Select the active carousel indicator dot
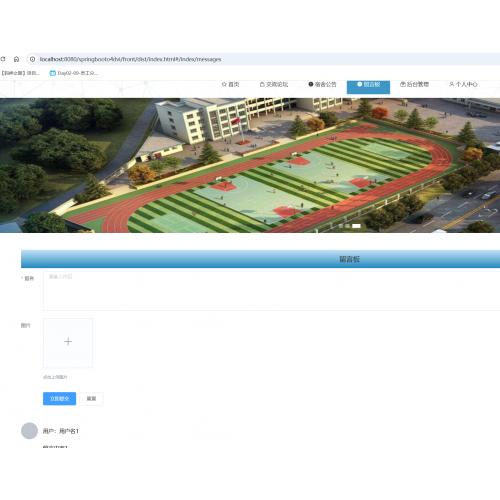Screen dimensions: 500x500 coord(356,226)
